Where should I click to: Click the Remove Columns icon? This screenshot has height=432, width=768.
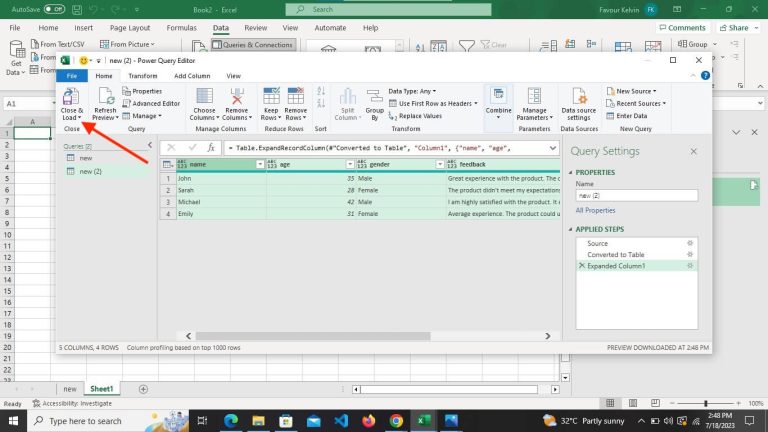pos(236,97)
